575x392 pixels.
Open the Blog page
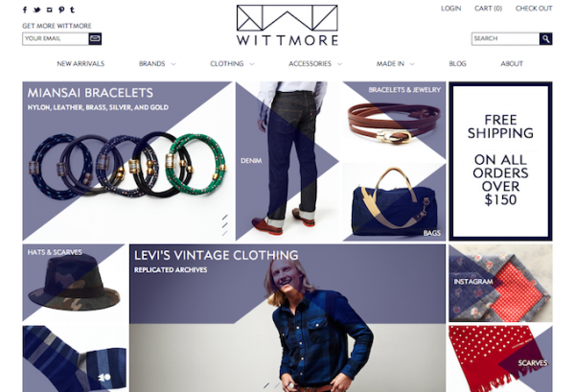(x=458, y=64)
